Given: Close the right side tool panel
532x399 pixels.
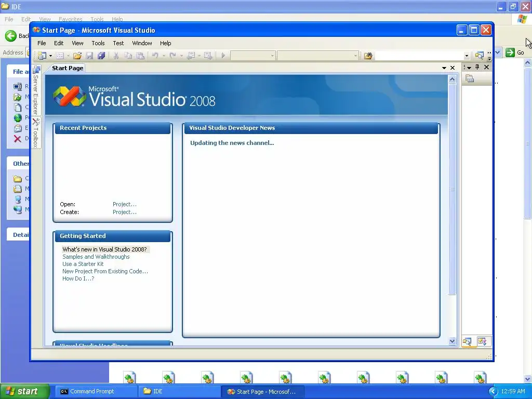Looking at the screenshot, I should click(x=486, y=67).
